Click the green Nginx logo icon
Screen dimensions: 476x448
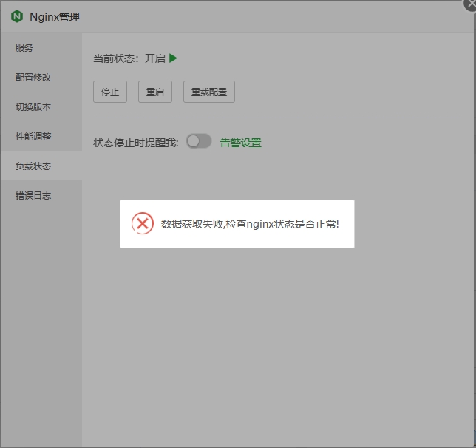click(x=17, y=16)
